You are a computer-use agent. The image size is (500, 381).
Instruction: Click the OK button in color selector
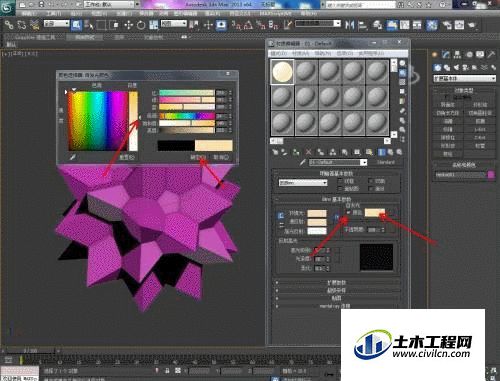click(198, 157)
